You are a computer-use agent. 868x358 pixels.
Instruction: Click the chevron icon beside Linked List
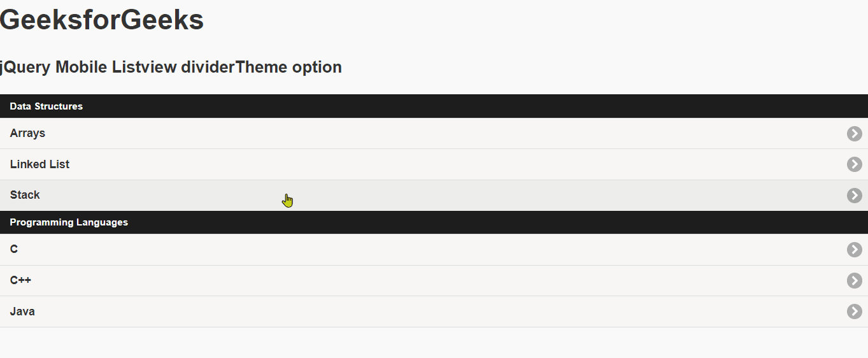(854, 164)
